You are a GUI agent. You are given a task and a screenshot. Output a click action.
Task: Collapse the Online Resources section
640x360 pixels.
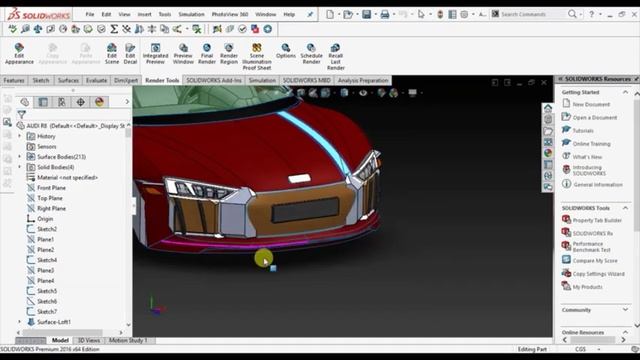(x=625, y=332)
